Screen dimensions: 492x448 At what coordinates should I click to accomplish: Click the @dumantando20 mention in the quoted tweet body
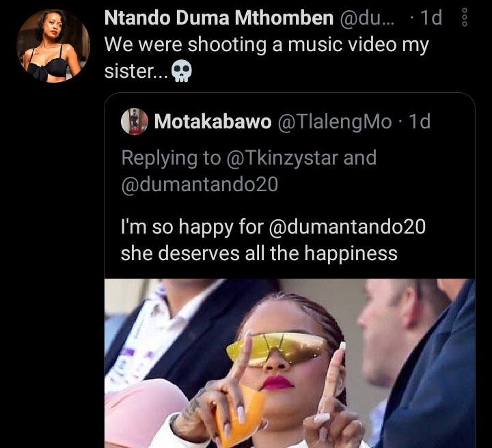click(348, 226)
